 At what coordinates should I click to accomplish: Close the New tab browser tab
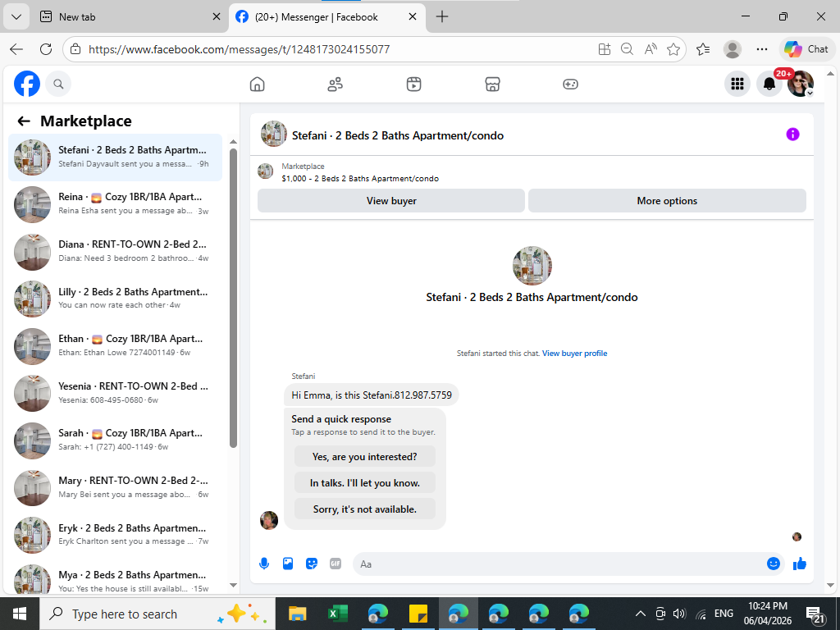tap(217, 16)
